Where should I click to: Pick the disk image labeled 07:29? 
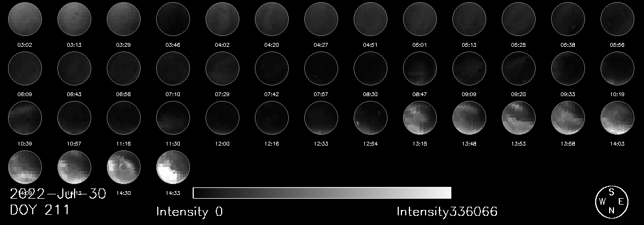pos(222,68)
